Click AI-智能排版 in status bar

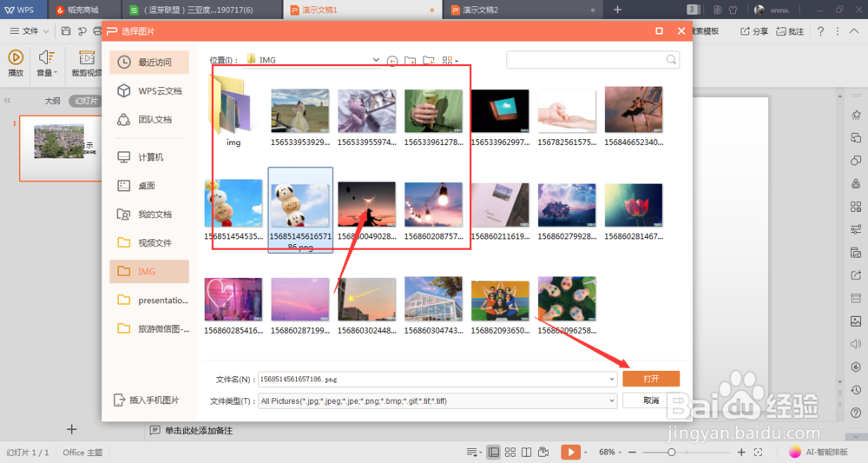click(x=819, y=452)
